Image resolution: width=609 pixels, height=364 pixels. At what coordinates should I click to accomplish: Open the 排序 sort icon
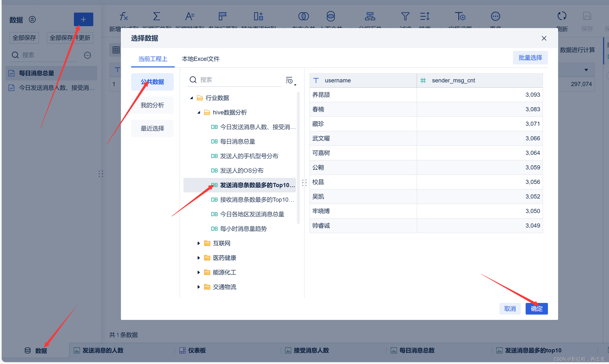[425, 16]
